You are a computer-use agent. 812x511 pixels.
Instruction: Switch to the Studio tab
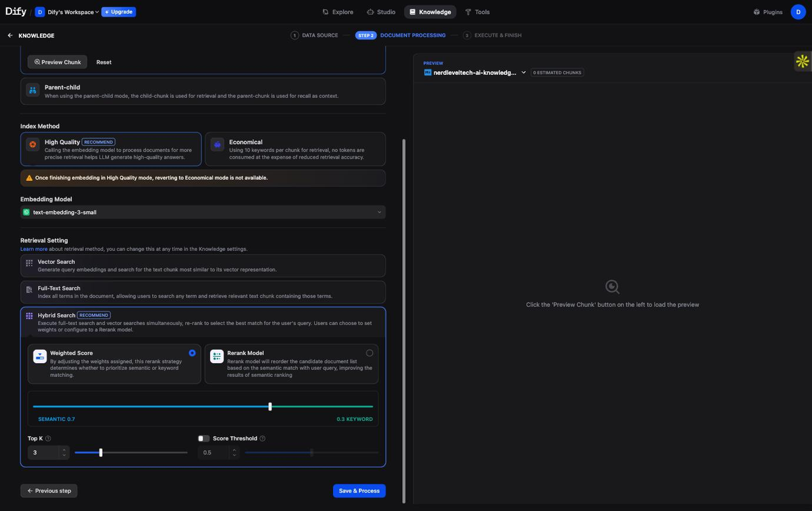click(x=381, y=12)
